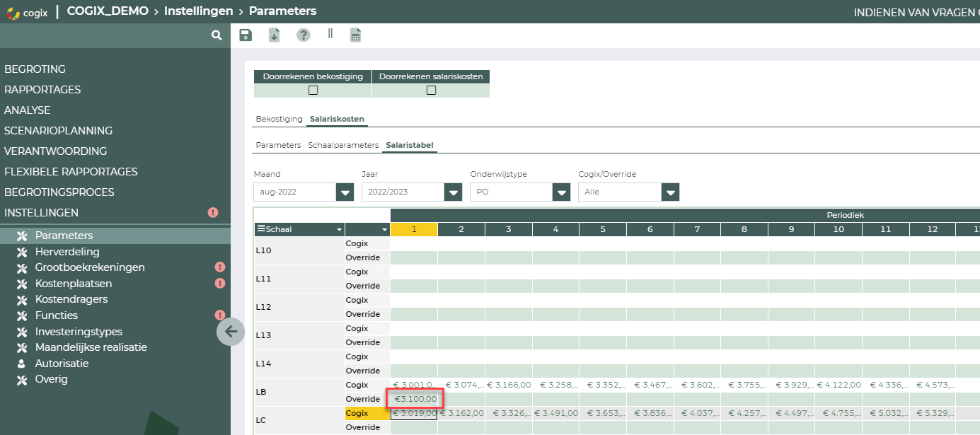Click the LB Cogix cell € 4.122,00
Image resolution: width=980 pixels, height=435 pixels.
pos(838,385)
